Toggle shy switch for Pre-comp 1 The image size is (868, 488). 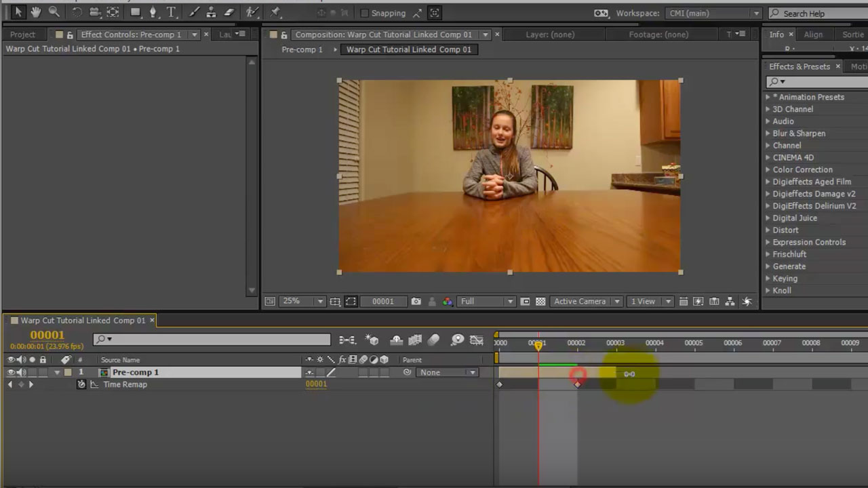coord(309,373)
